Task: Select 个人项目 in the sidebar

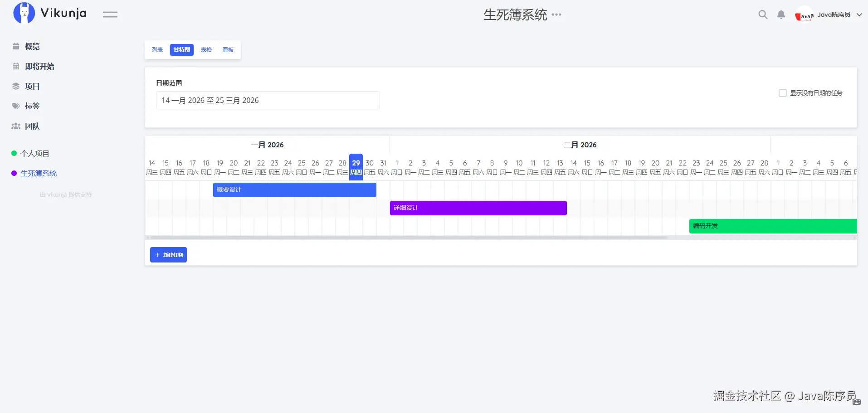Action: click(35, 153)
